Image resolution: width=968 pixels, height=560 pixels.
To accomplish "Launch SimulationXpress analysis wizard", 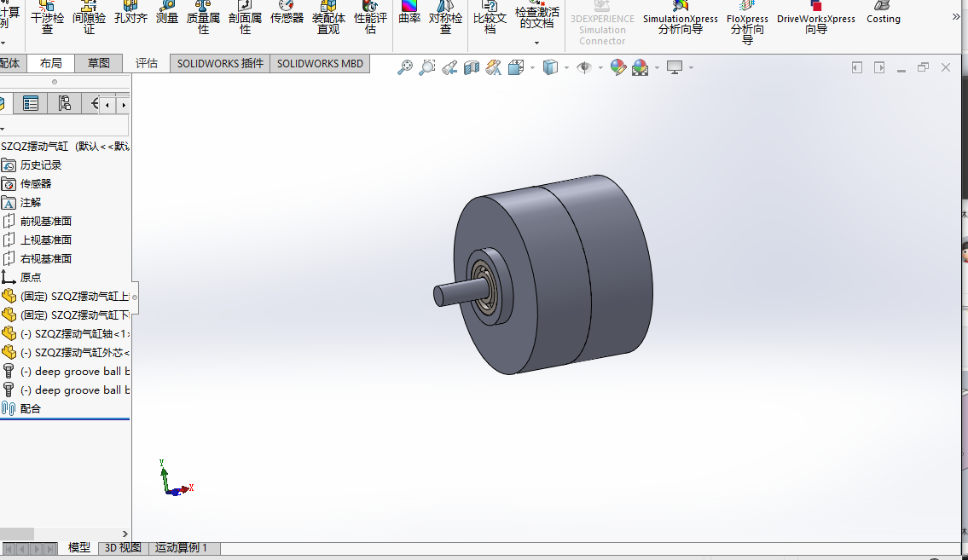I will pos(681,17).
